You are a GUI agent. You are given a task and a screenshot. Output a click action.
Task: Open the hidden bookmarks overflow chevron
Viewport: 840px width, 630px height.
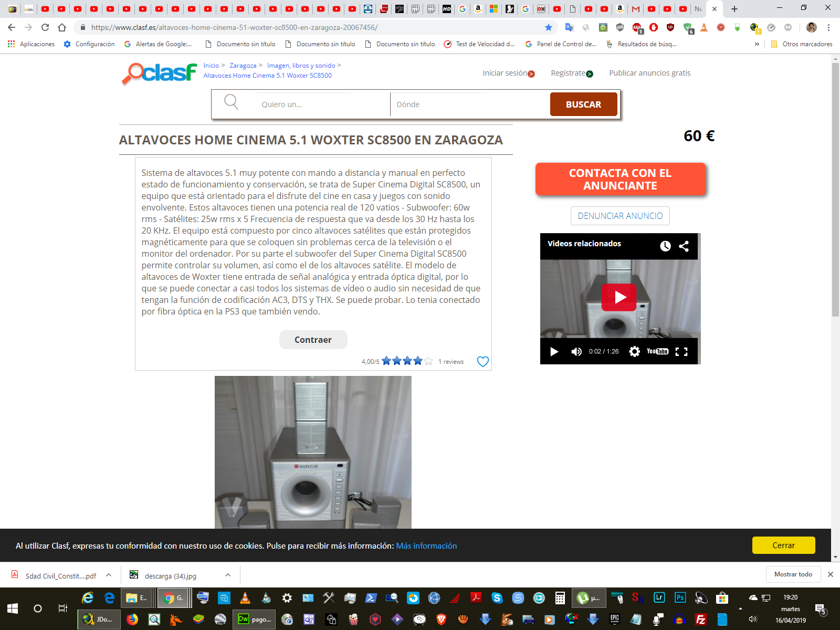click(x=757, y=44)
